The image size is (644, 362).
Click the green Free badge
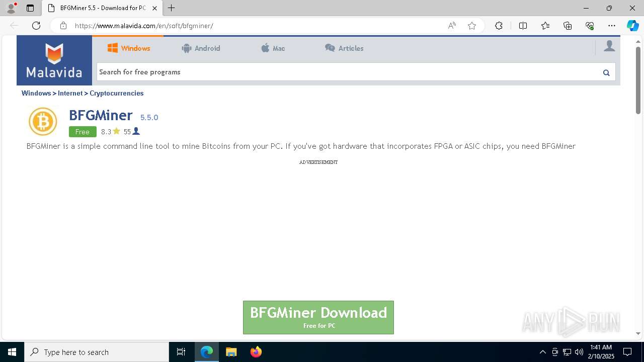(x=83, y=132)
